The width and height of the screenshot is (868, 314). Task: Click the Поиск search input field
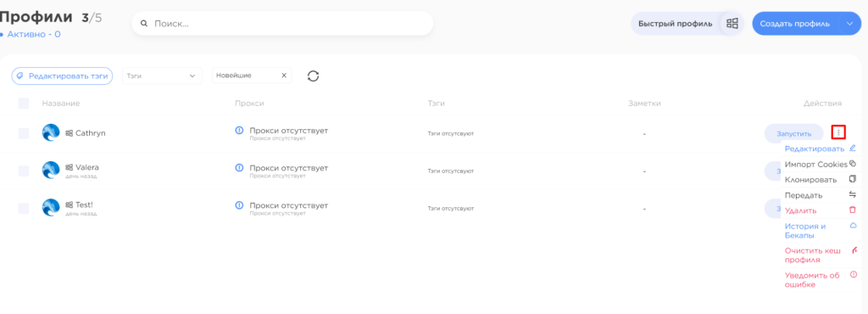(282, 24)
